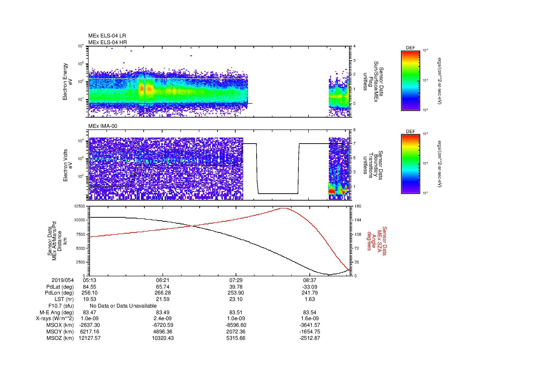
Task: Click the peak of the red SZA curve
Action: 284,208
